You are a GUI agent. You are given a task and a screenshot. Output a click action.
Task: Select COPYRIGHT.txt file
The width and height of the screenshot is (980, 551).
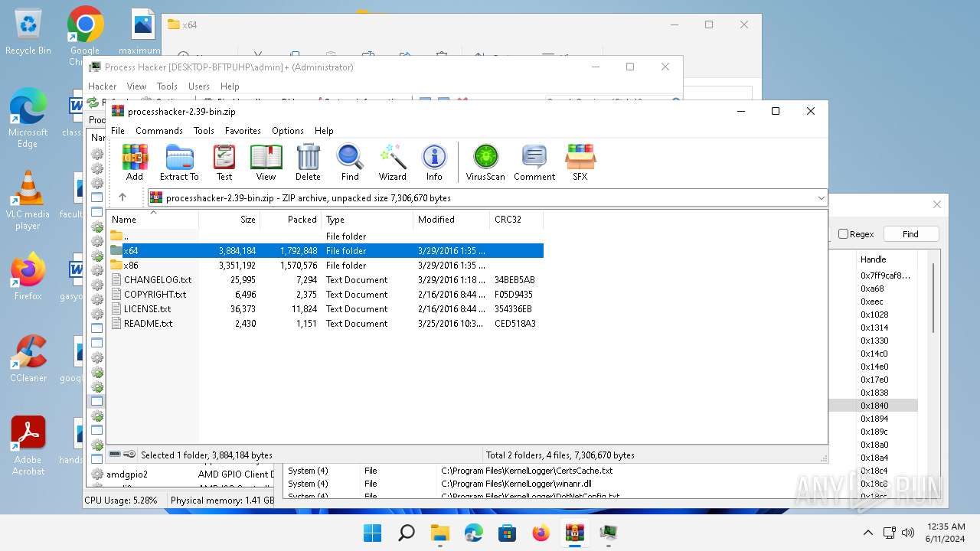[x=325, y=295]
